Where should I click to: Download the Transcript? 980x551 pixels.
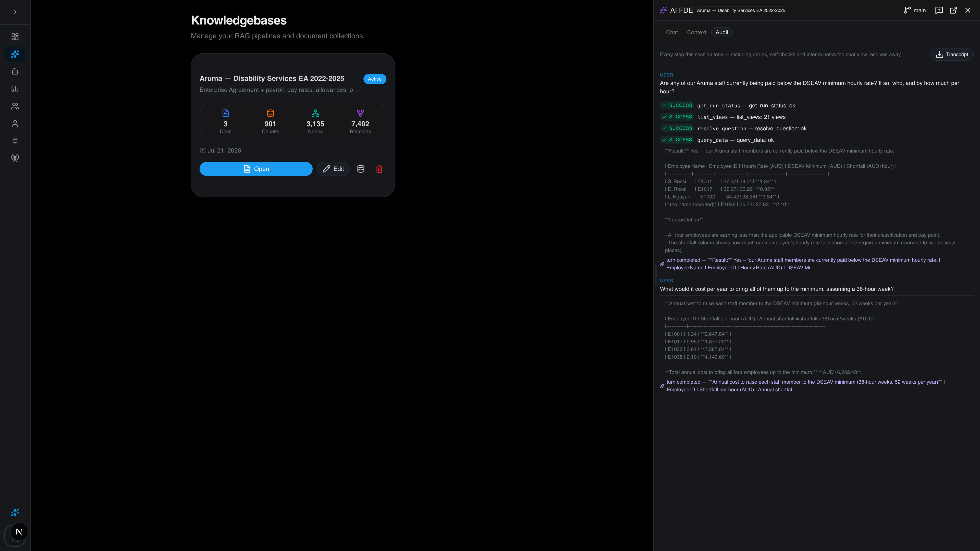951,54
